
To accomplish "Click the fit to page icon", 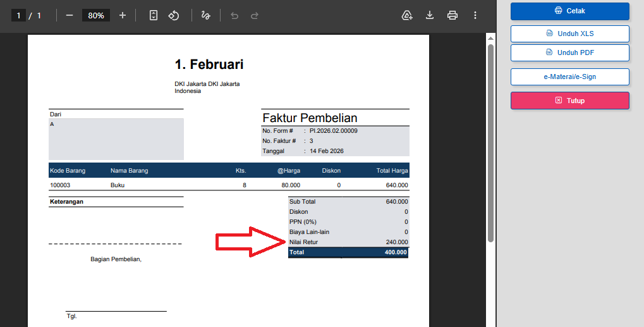I will 154,15.
